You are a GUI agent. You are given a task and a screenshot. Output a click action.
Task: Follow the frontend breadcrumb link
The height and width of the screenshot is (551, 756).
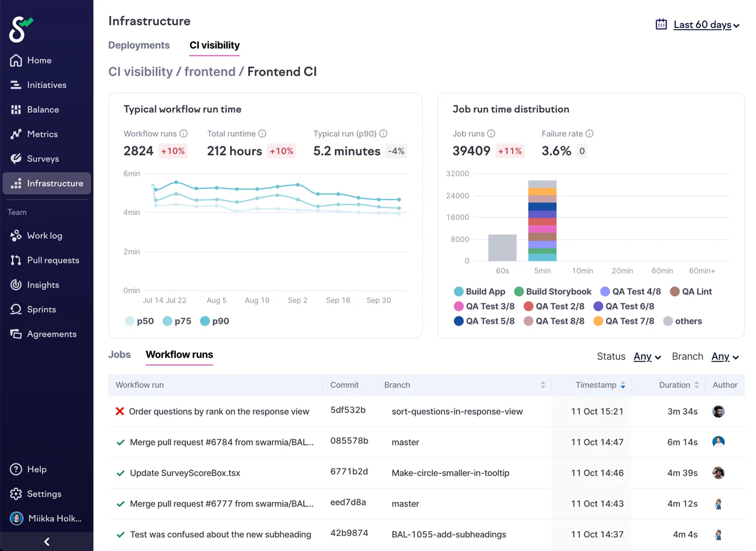[x=209, y=72]
